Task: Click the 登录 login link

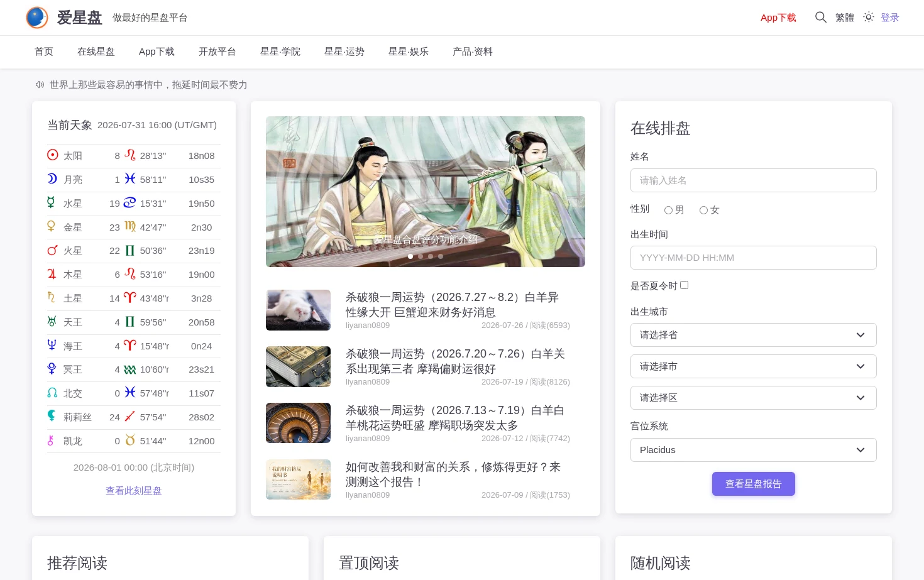Action: (890, 18)
